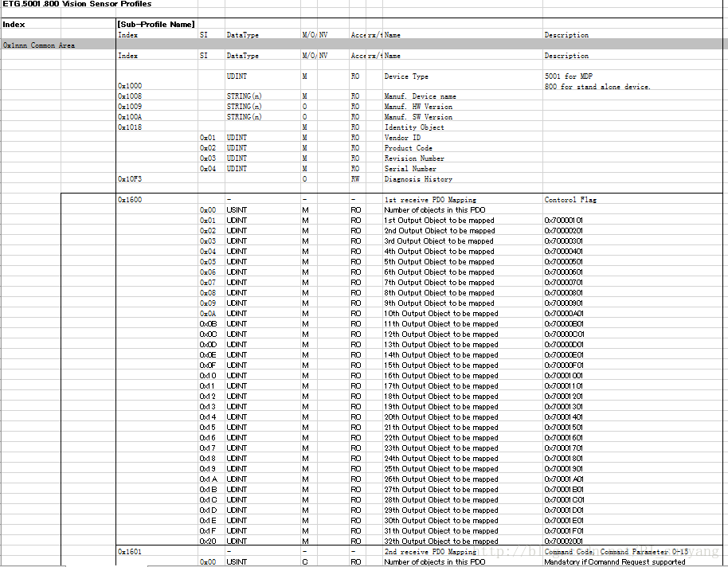Select the 'Index' header in the left column

(x=14, y=25)
